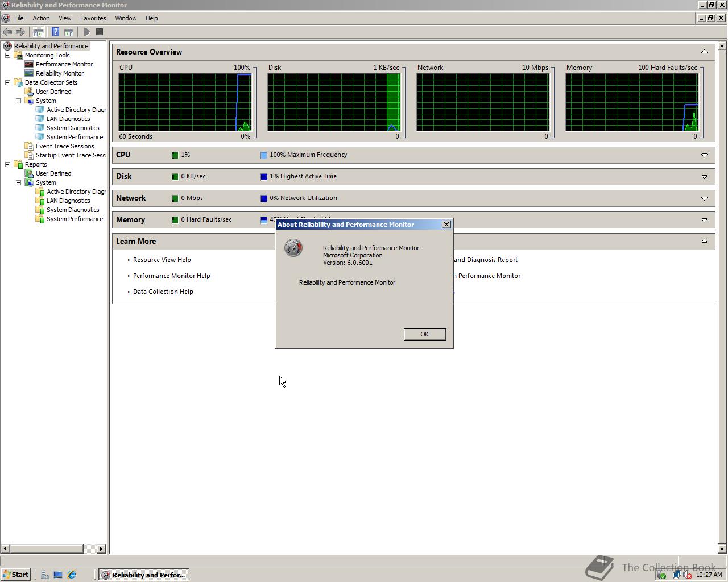Open Internet Explorer from Quick Launch
728x582 pixels.
click(x=72, y=575)
